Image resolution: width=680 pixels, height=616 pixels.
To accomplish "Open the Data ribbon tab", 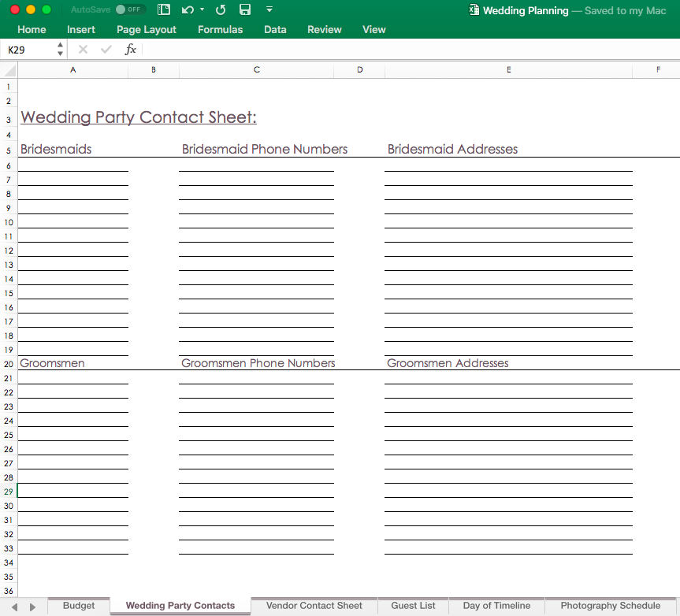I will pyautogui.click(x=275, y=29).
